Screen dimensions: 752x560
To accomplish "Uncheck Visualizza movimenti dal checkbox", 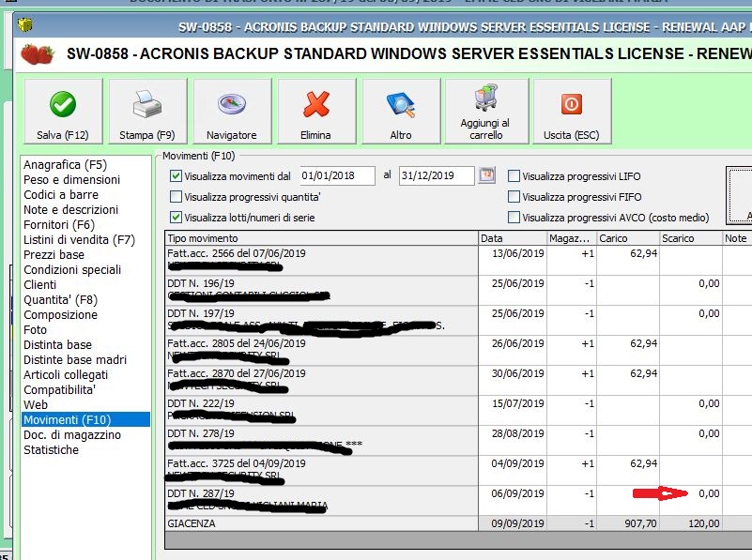I will [x=176, y=175].
